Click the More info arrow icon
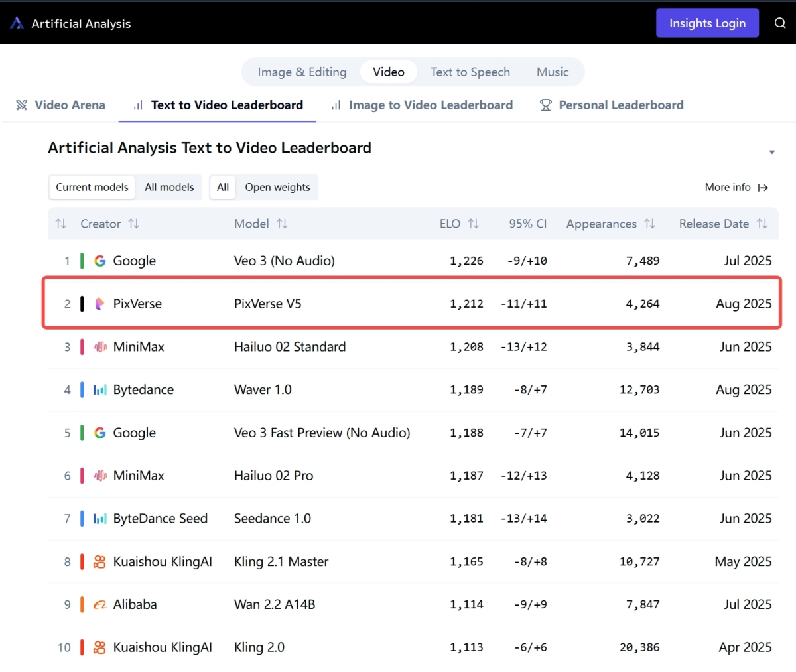 click(x=763, y=188)
